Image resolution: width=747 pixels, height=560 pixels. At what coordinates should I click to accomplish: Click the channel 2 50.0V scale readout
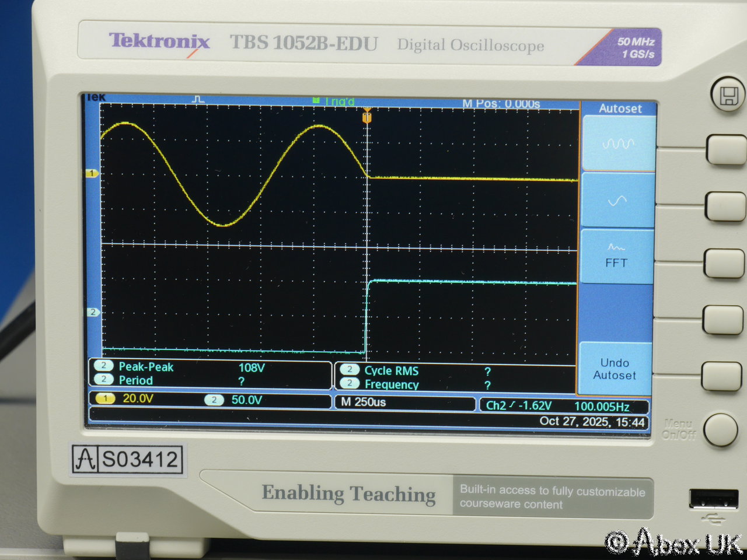[x=246, y=400]
